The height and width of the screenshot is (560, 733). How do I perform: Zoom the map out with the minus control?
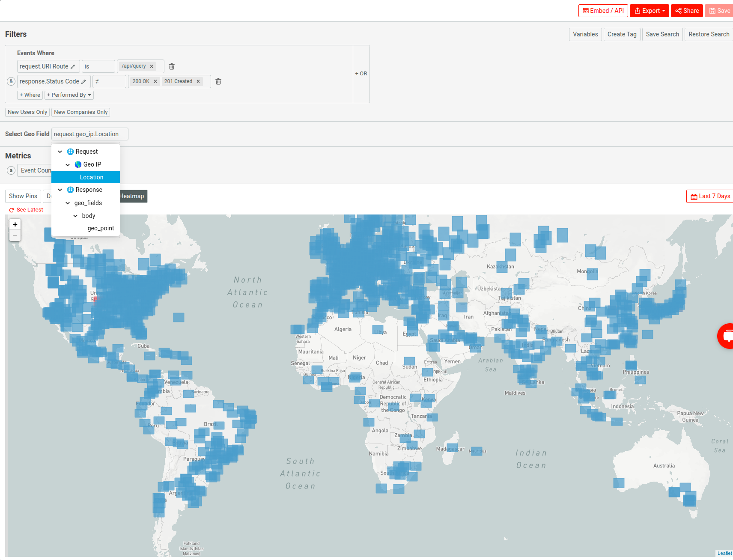click(15, 235)
